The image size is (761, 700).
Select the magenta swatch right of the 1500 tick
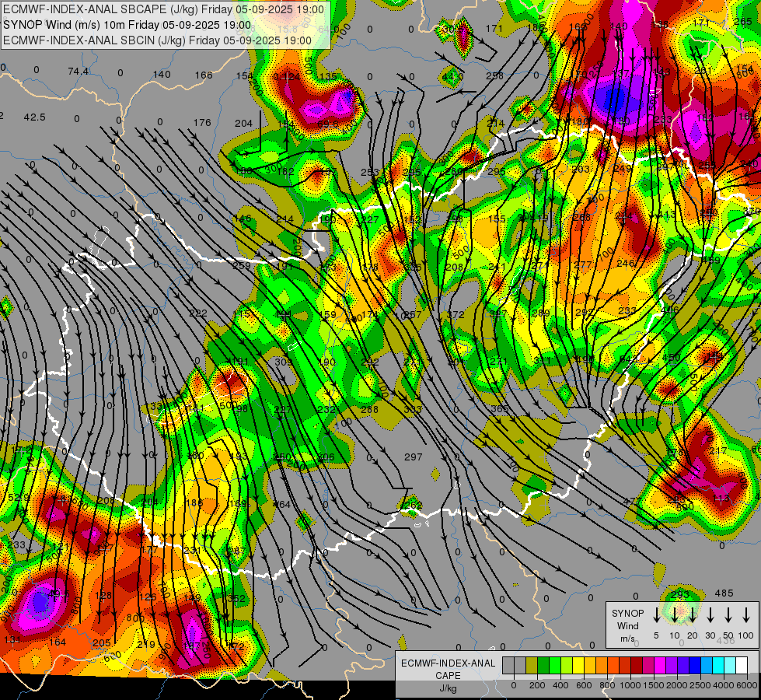[x=660, y=665]
